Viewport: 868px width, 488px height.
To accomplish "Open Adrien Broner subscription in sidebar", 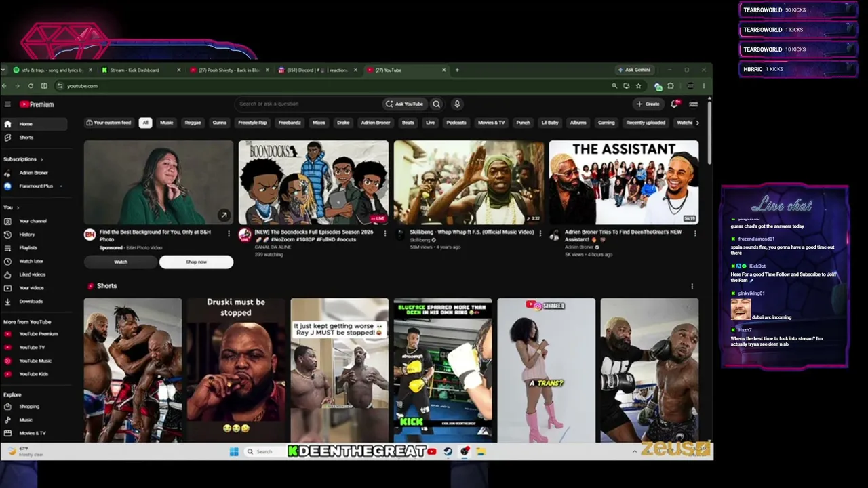I will point(35,173).
